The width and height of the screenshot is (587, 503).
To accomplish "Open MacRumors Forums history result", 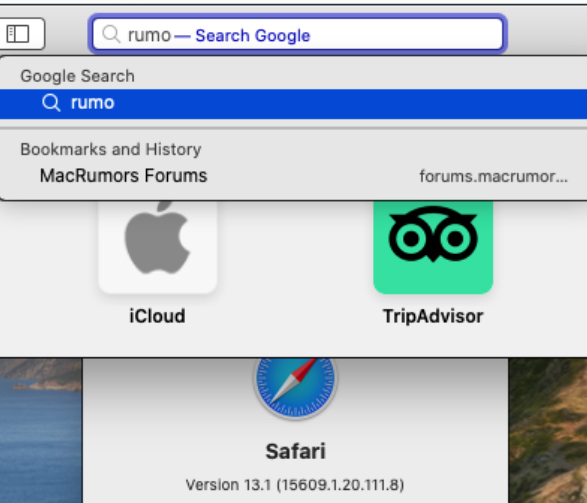I will coord(294,176).
